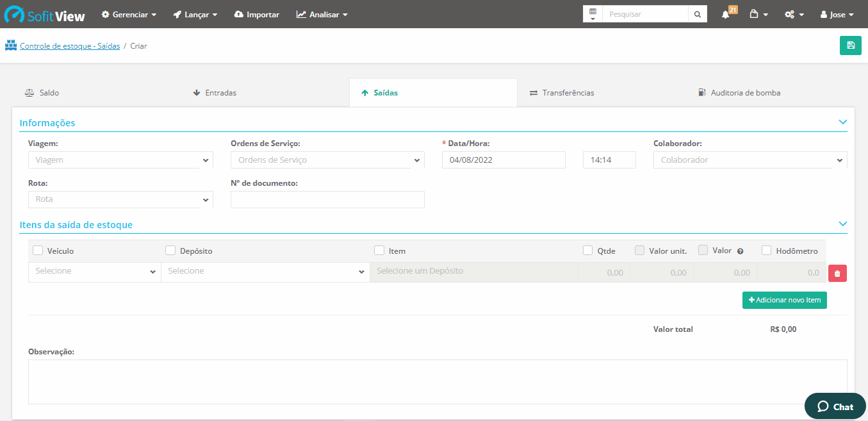Toggle the Valor unit. checkbox
868x421 pixels.
640,251
